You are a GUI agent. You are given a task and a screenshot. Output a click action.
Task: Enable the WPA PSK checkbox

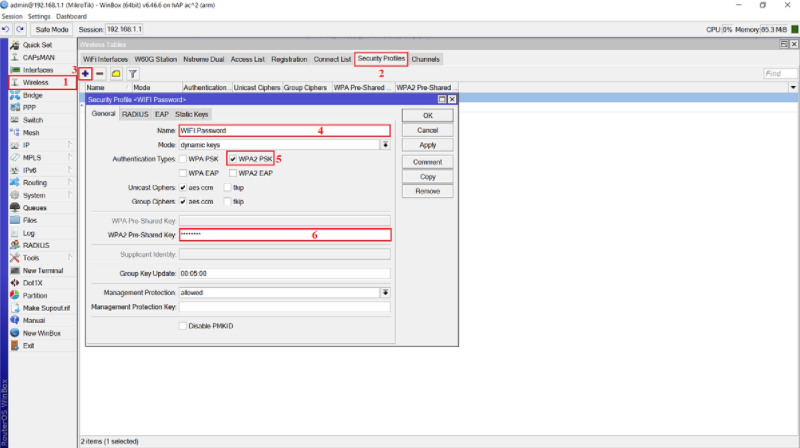(183, 159)
